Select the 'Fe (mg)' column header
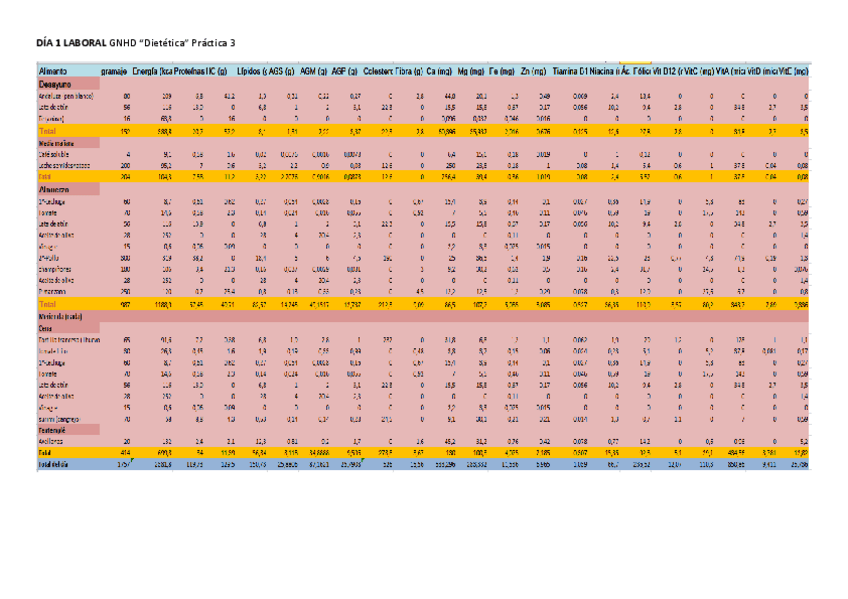 [x=501, y=71]
